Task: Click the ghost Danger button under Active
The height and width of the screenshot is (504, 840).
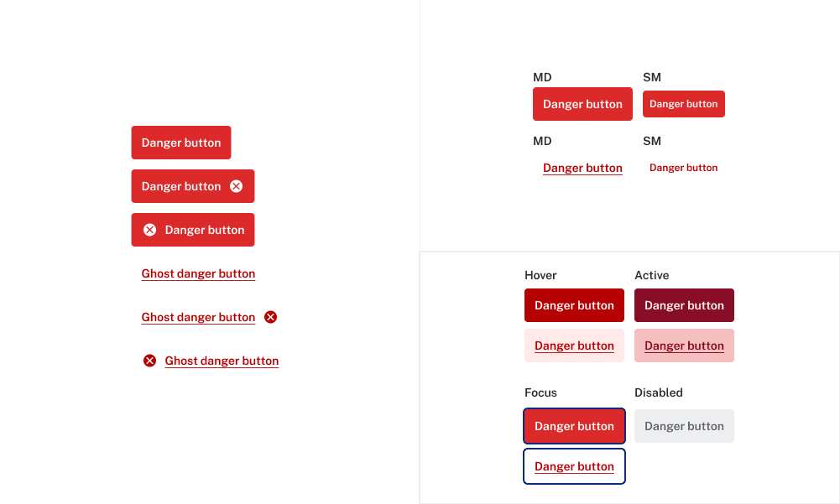Action: [x=684, y=346]
